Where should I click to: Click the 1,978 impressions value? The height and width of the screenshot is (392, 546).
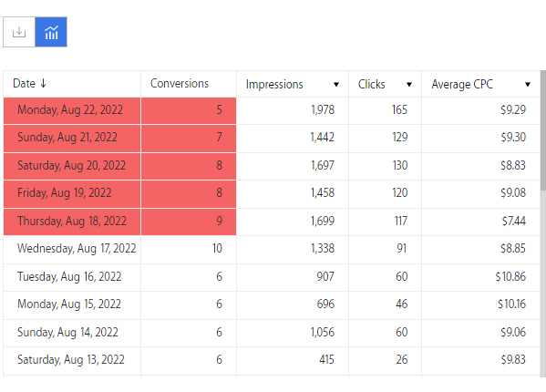(x=323, y=110)
